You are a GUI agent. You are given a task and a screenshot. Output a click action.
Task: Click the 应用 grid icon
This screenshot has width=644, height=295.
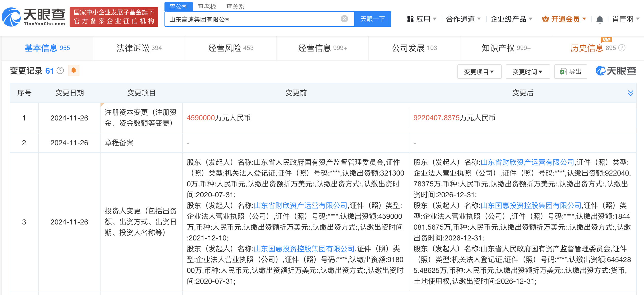click(x=410, y=19)
